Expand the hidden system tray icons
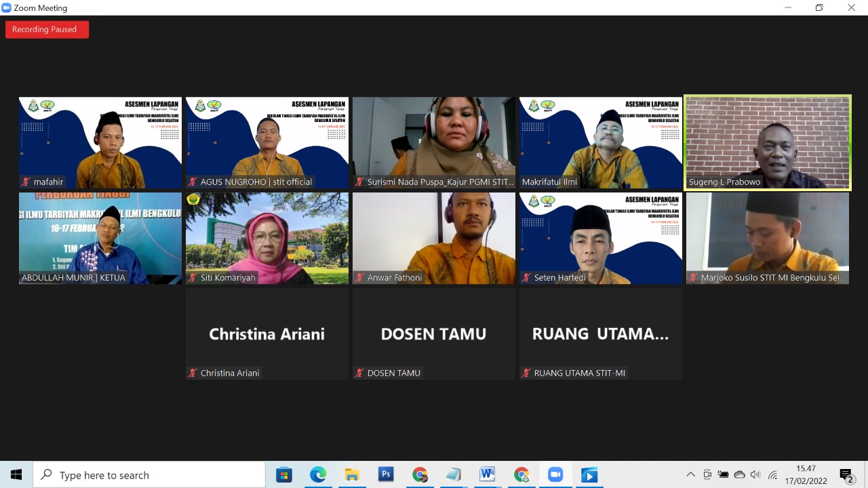 690,475
